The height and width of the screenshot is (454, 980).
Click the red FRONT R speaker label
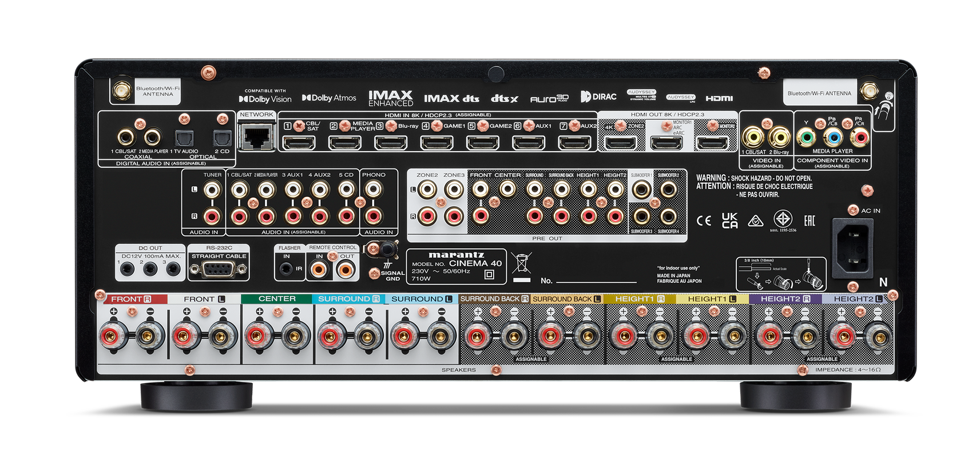click(x=131, y=299)
